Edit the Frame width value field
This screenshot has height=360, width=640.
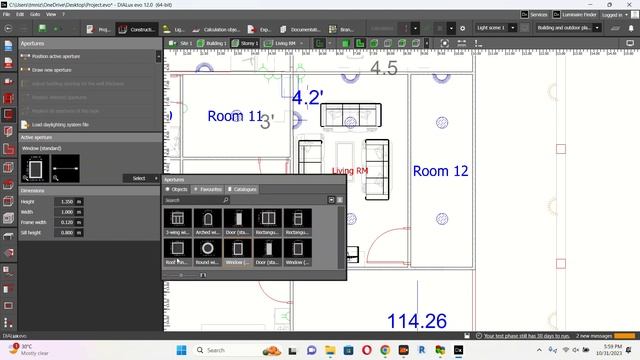(64, 222)
